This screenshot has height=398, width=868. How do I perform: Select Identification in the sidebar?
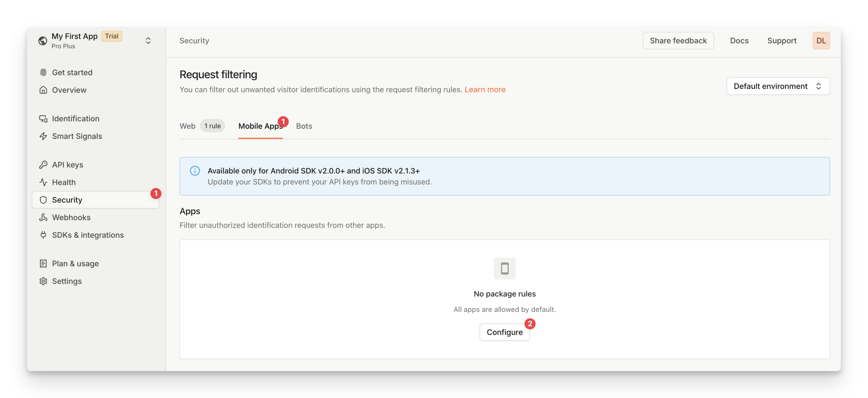pos(75,119)
